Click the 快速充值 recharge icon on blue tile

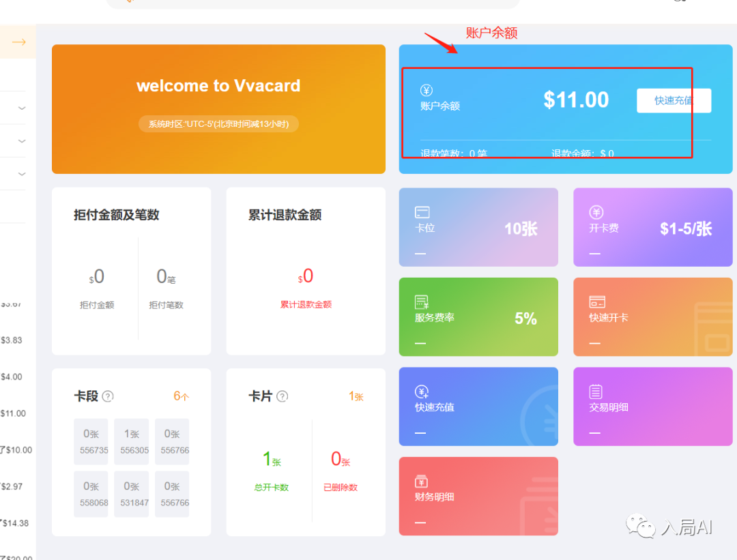point(422,392)
